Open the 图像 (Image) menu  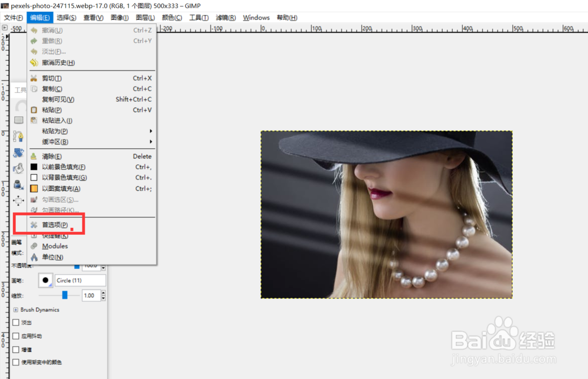(119, 18)
